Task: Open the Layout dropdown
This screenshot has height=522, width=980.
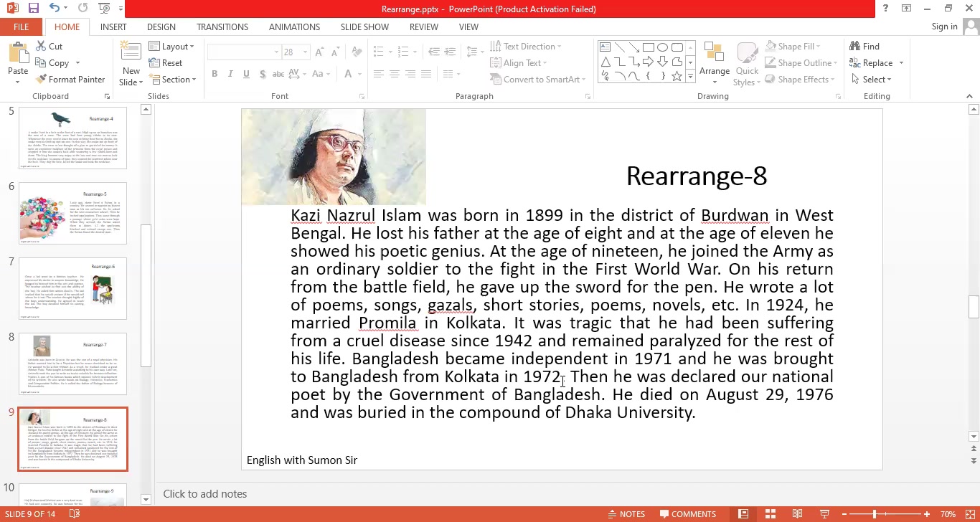Action: tap(171, 46)
